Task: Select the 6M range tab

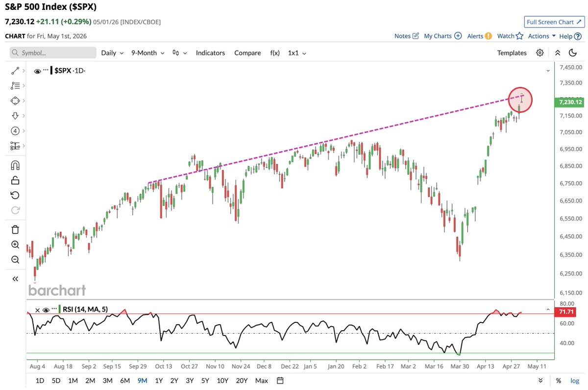Action: click(125, 381)
